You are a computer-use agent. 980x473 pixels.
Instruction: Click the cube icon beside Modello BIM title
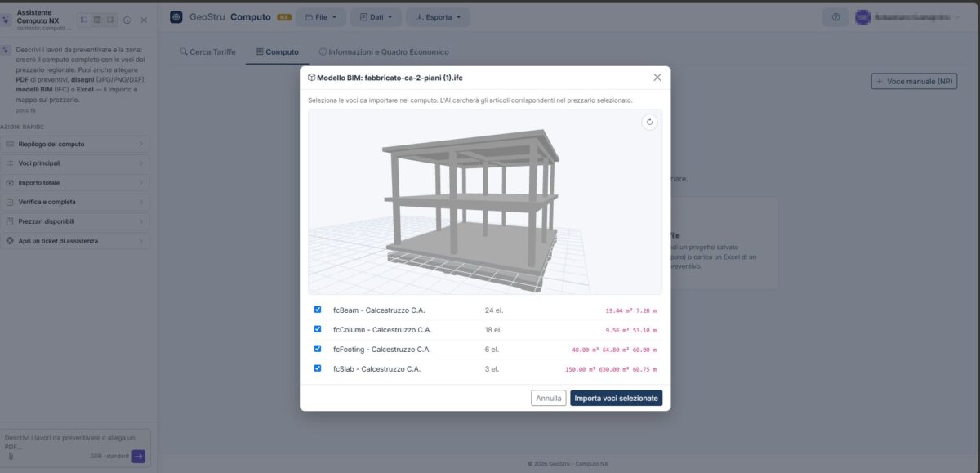pos(311,78)
